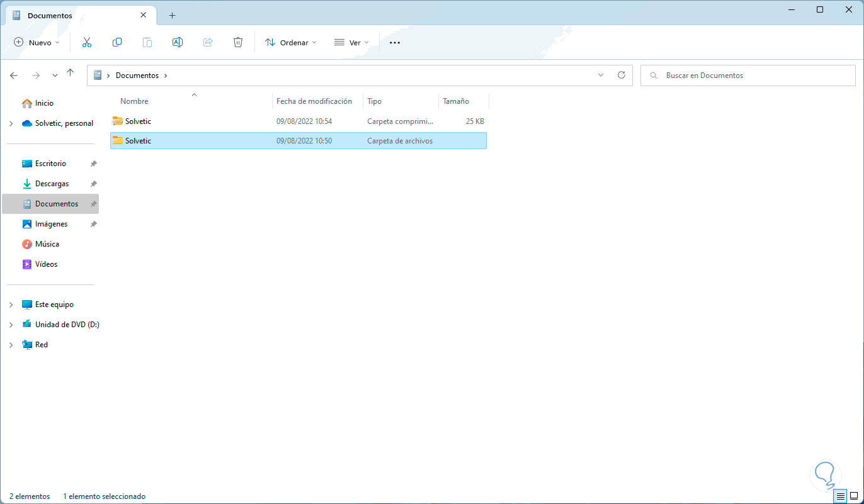Click the pin icon beside Imágenes
This screenshot has height=504, width=864.
pos(93,224)
